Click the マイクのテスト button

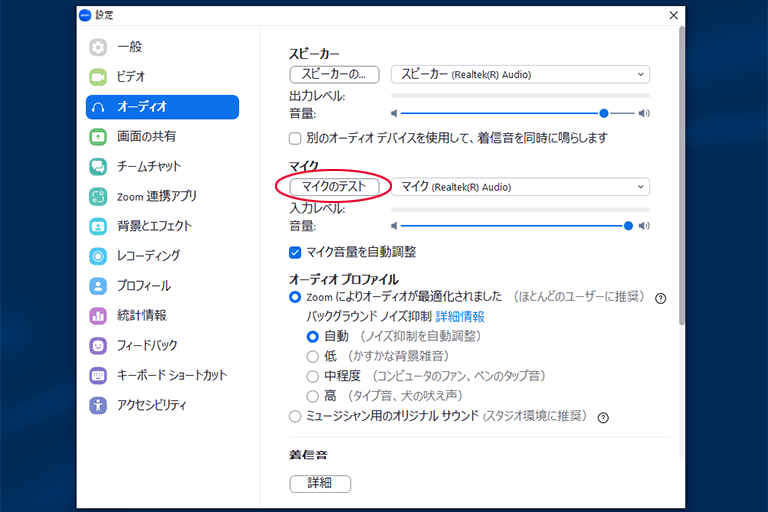tap(335, 187)
